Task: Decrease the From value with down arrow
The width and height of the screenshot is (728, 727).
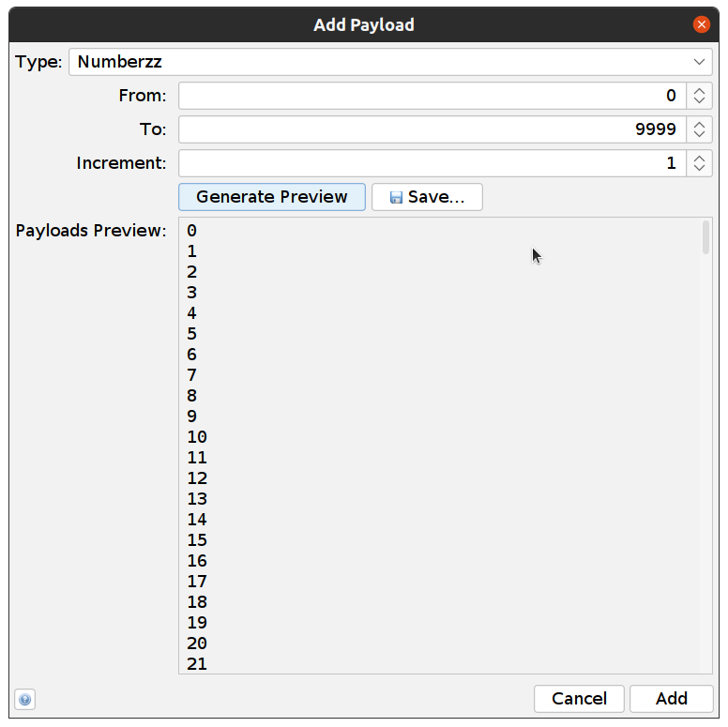Action: 699,100
